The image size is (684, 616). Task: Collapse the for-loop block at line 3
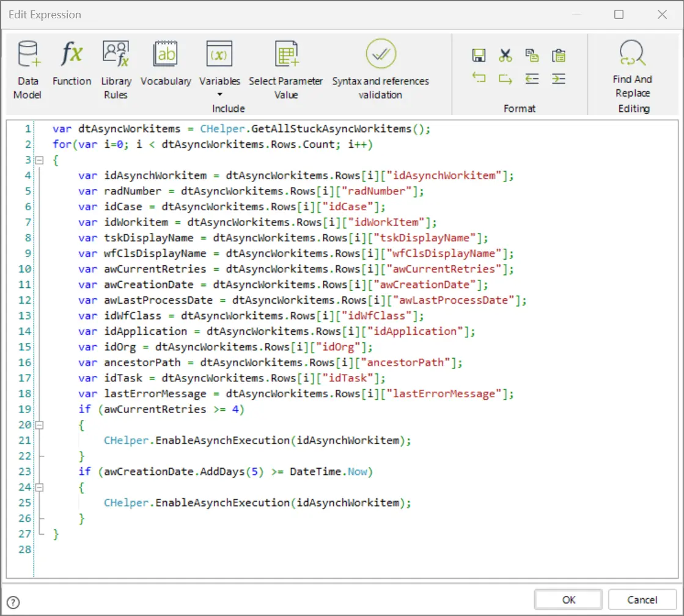click(x=39, y=160)
